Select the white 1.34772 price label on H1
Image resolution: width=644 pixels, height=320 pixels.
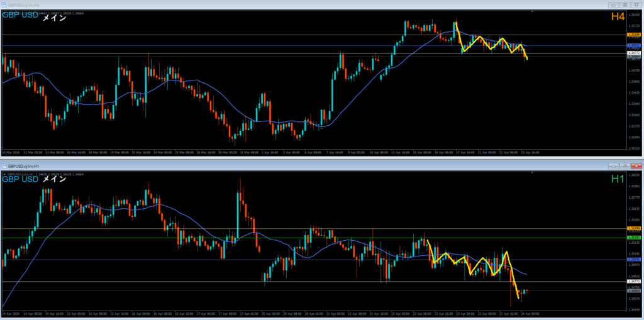point(634,282)
